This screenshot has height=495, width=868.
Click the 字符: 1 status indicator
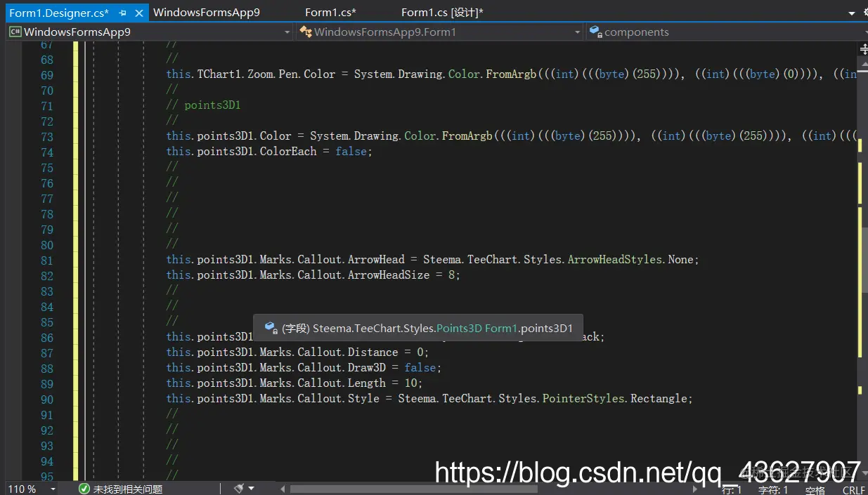point(773,490)
